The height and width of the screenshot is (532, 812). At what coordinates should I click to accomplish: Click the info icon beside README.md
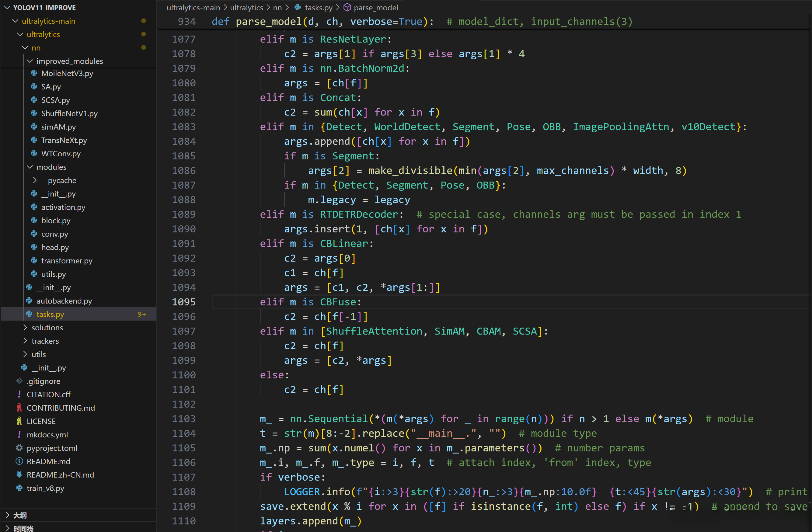[x=19, y=461]
